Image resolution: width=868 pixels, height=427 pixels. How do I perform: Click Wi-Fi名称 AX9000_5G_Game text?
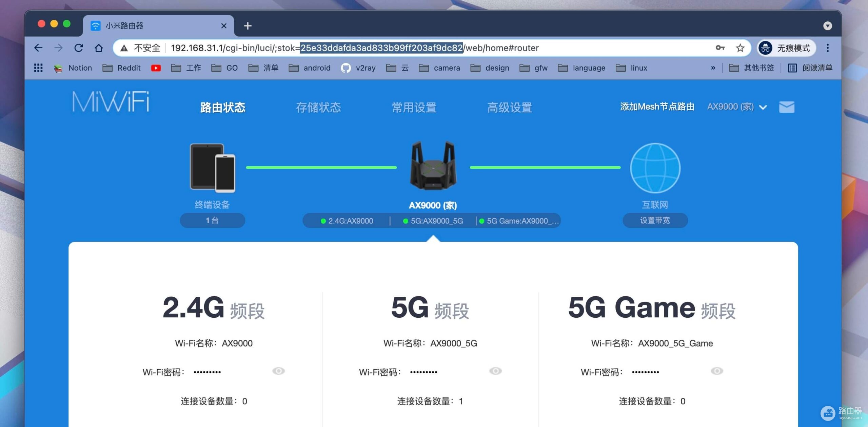coord(652,343)
